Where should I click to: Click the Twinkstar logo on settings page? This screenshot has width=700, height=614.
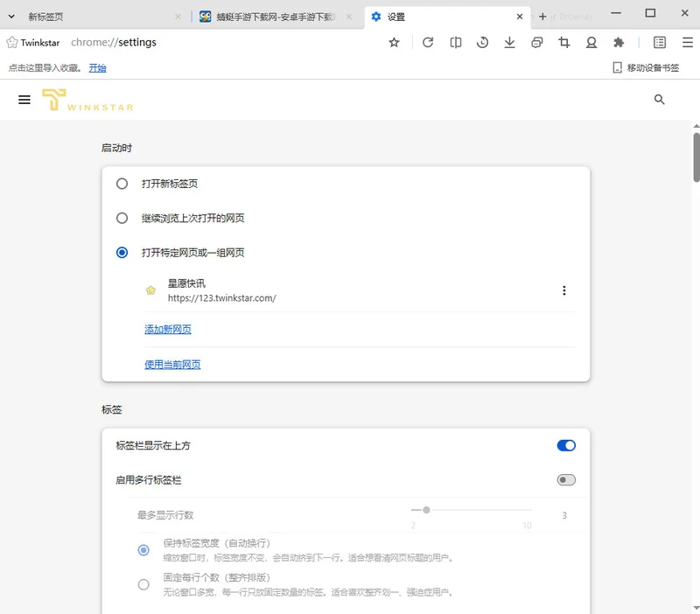click(x=87, y=100)
